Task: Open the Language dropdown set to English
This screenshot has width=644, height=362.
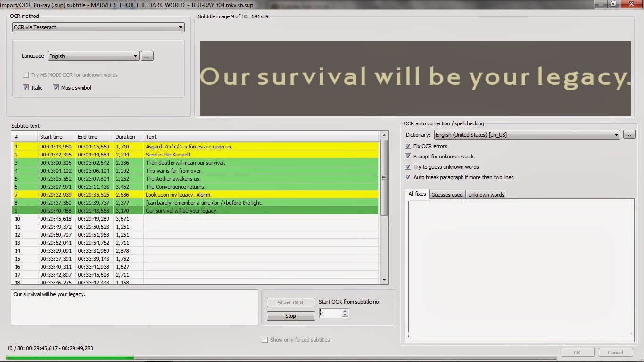Action: [93, 56]
